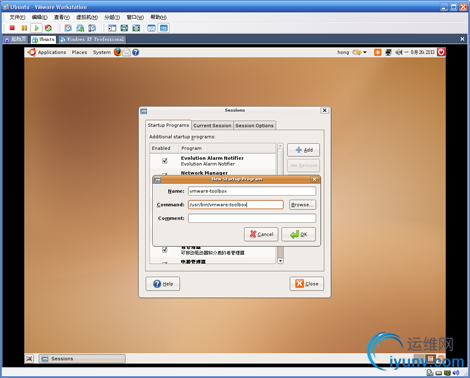Switch to the Ubuntu VM tab
470x378 pixels.
pos(43,39)
